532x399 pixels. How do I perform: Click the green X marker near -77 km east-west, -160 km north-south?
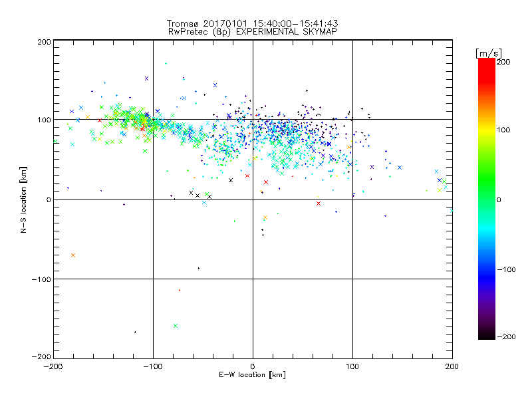click(x=176, y=326)
